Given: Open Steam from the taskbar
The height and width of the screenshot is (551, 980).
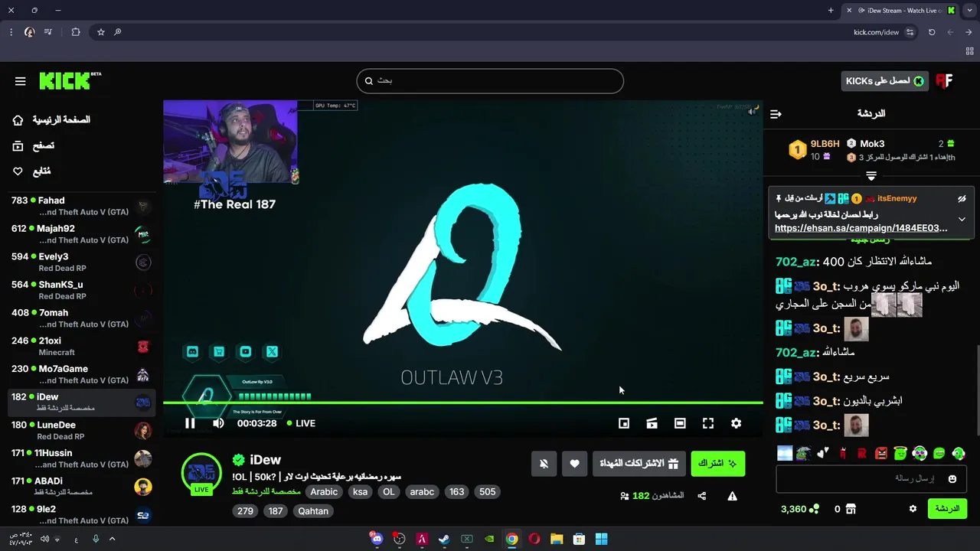Looking at the screenshot, I should tap(444, 539).
